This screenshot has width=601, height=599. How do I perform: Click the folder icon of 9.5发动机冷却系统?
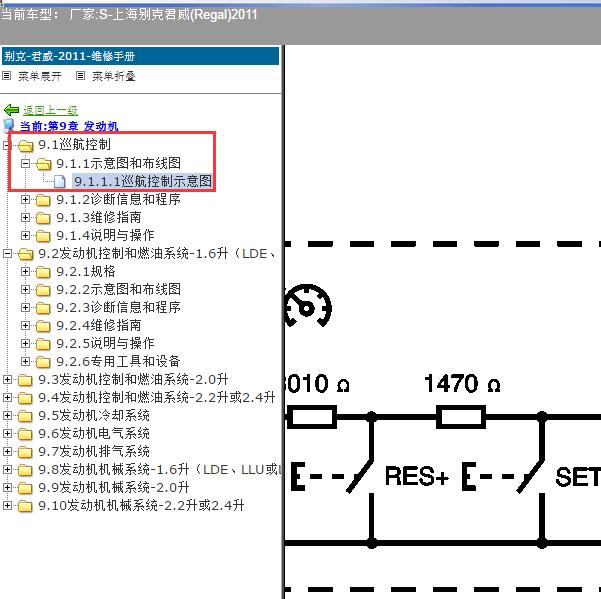point(26,415)
